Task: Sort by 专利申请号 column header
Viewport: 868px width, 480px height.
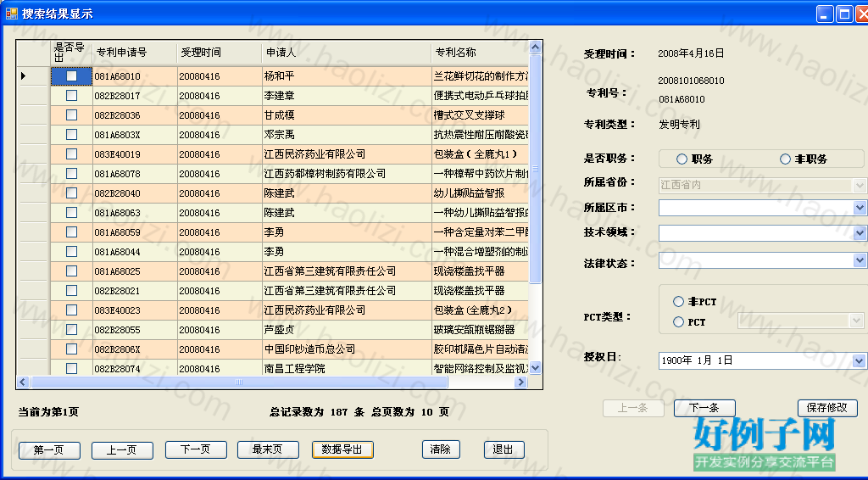Action: pos(135,53)
